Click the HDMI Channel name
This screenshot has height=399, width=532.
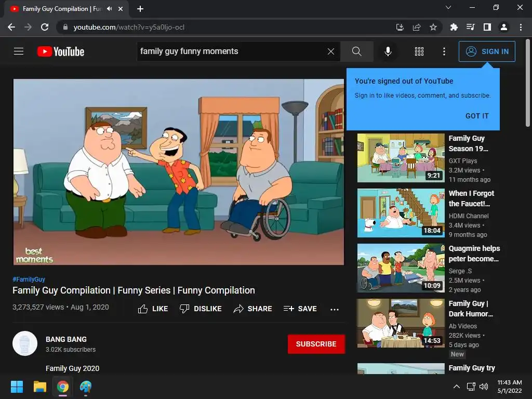[469, 216]
